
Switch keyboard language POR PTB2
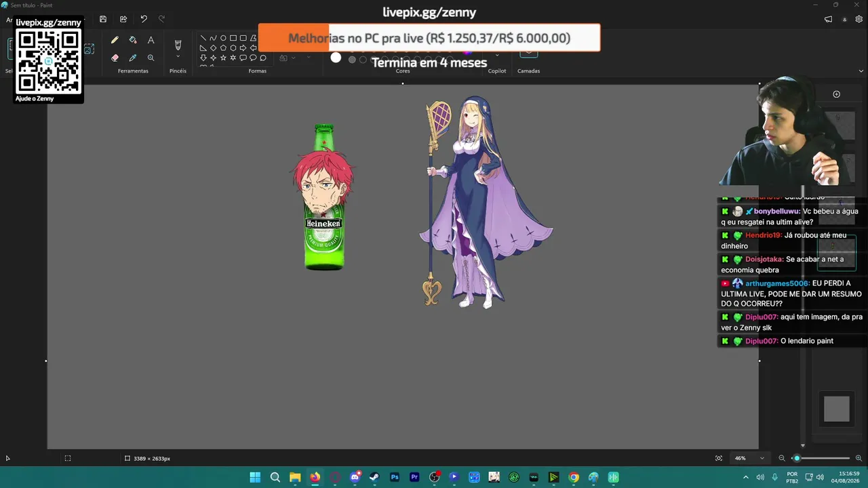[x=792, y=477]
